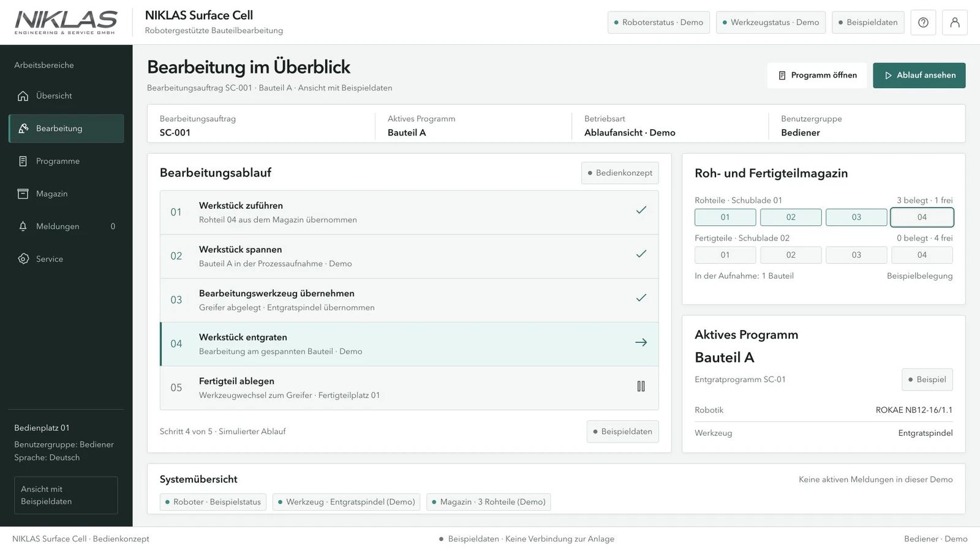Click the Programme document icon
The width and height of the screenshot is (980, 551).
tap(23, 161)
